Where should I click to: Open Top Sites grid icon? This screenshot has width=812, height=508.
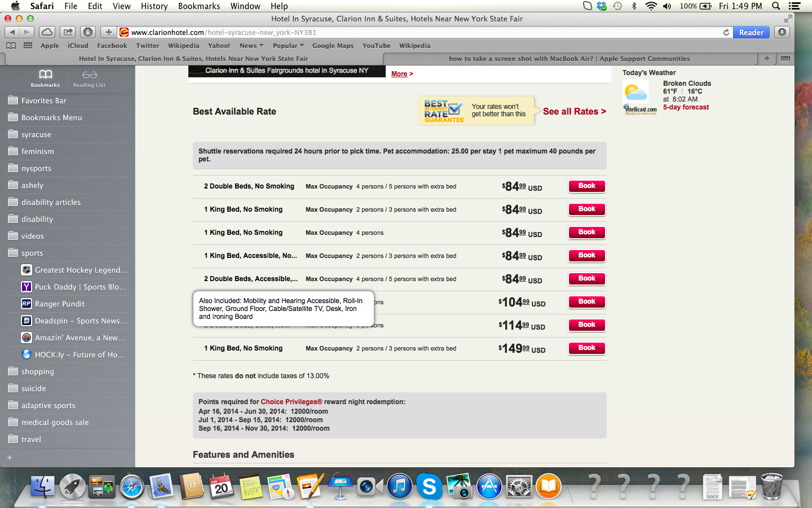click(x=28, y=46)
